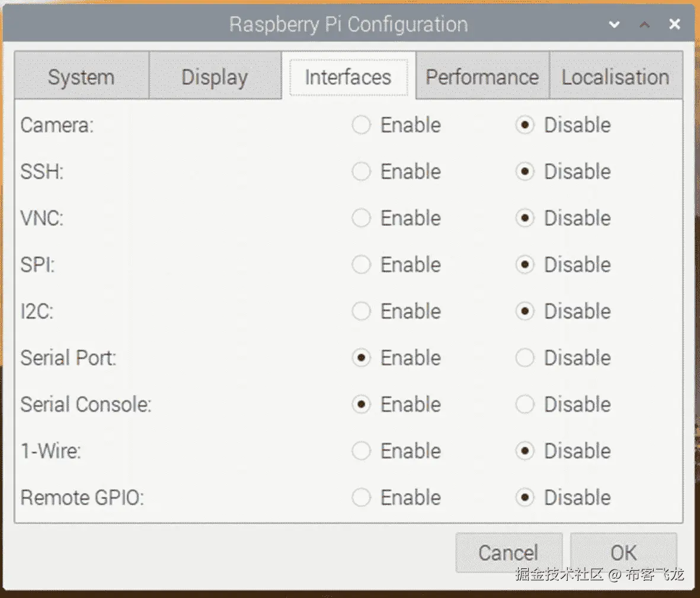Image resolution: width=700 pixels, height=598 pixels.
Task: Select Enable for VNC
Action: 361,218
